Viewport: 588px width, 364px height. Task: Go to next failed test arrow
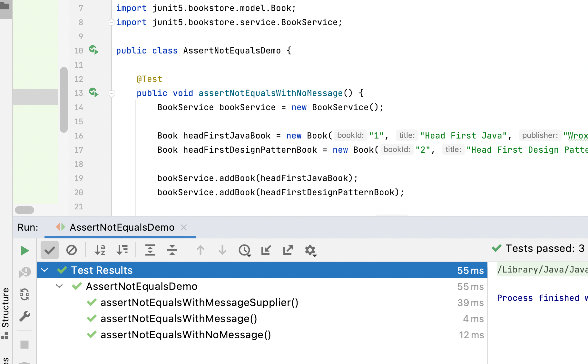point(222,250)
